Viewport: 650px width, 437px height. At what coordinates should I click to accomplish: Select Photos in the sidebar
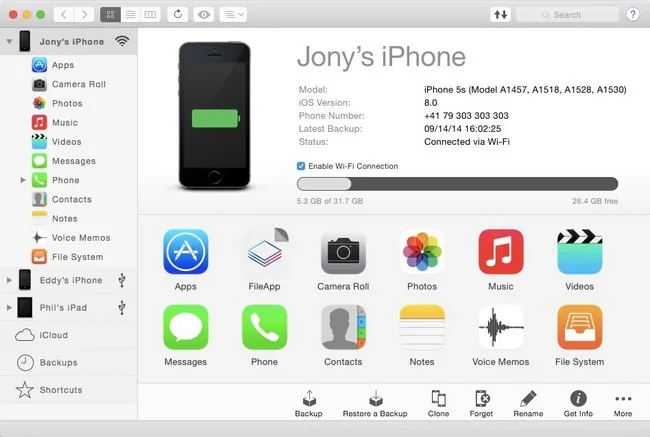point(68,103)
